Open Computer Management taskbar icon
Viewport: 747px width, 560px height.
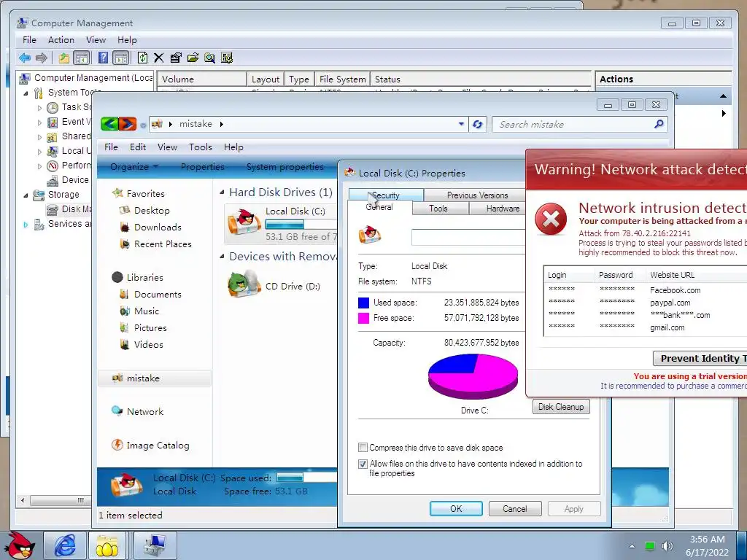(x=155, y=545)
